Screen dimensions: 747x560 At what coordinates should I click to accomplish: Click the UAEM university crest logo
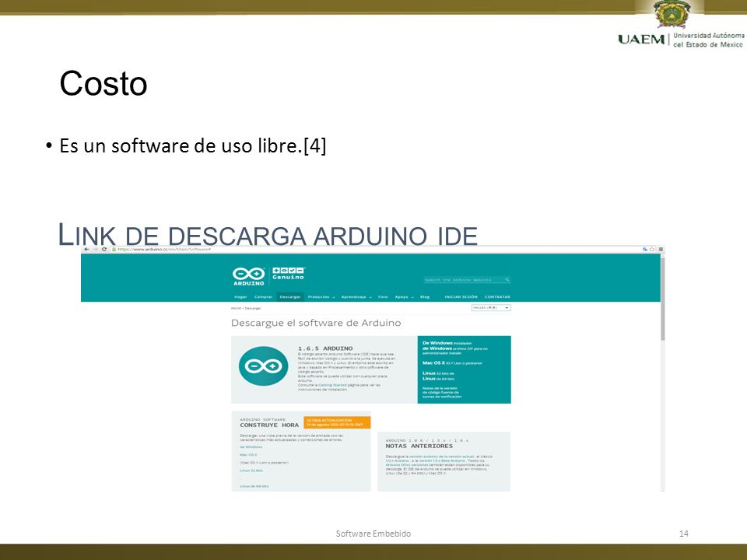point(672,14)
